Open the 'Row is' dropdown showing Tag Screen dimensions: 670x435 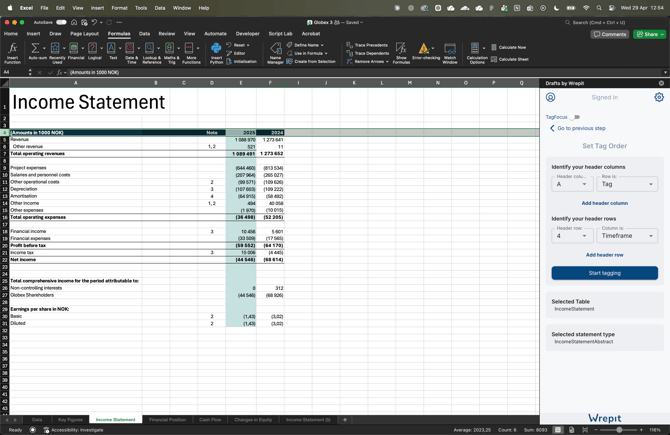(x=627, y=184)
